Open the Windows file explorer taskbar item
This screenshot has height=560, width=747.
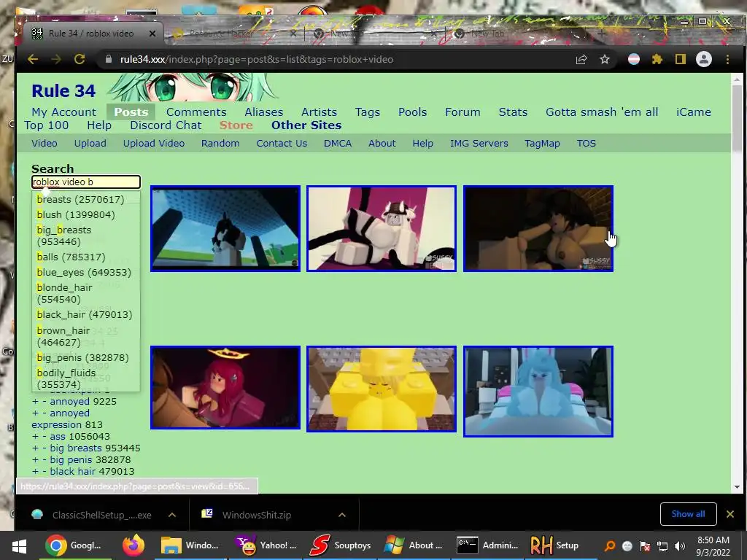coord(190,545)
